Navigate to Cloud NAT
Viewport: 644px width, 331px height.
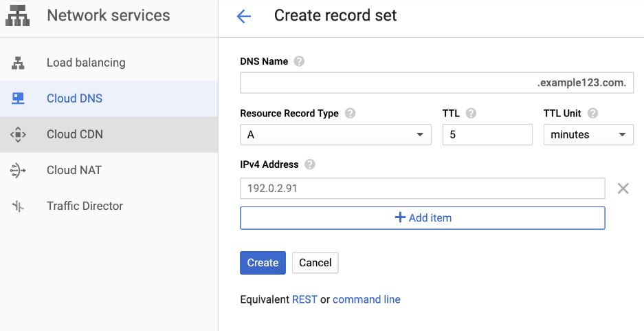[109, 170]
